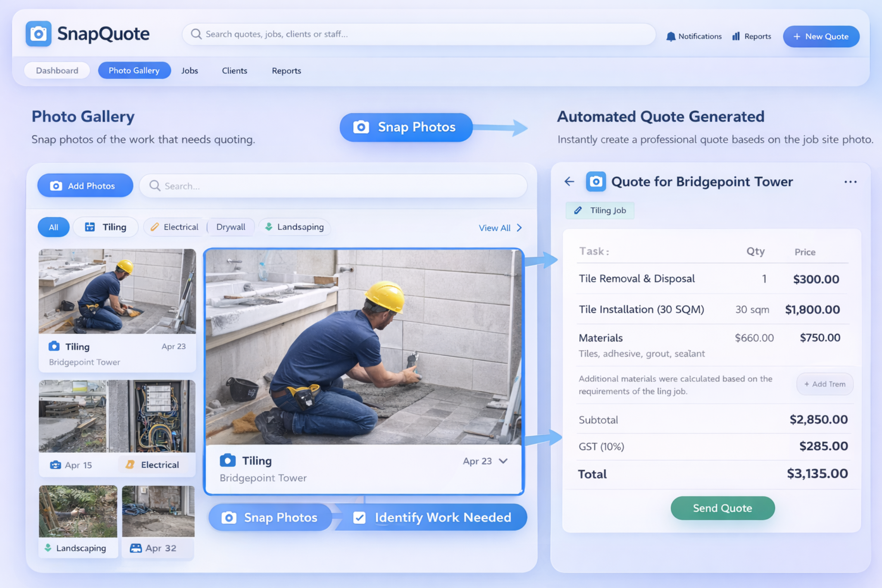
Task: Click the Send Quote button
Action: [722, 508]
